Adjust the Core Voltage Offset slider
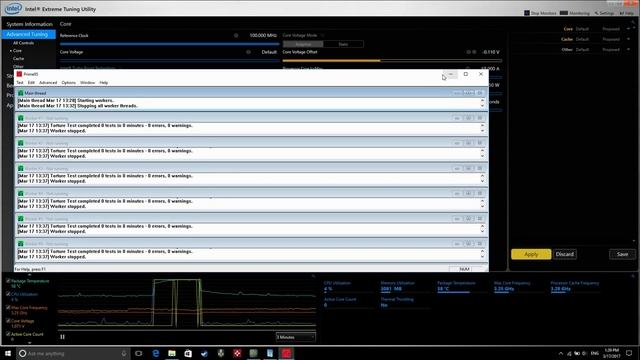The height and width of the screenshot is (360, 640). click(392, 60)
